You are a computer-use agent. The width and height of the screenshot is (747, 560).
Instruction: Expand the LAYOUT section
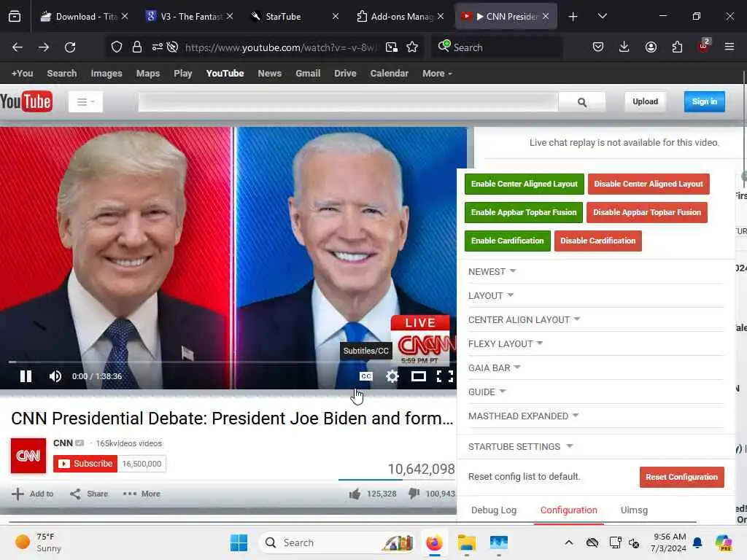click(491, 296)
